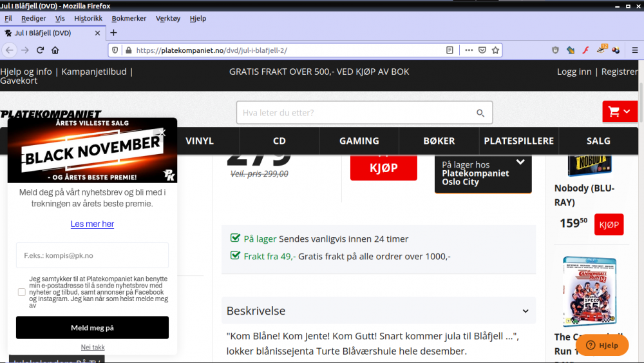Select the VINYL category

pyautogui.click(x=200, y=141)
